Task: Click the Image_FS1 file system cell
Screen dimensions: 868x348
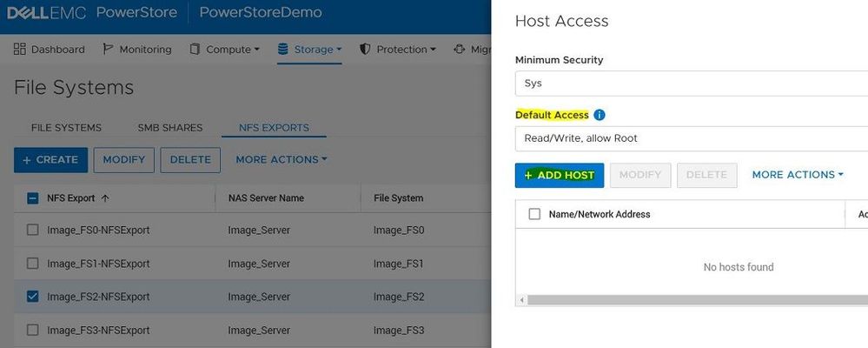Action: (399, 264)
